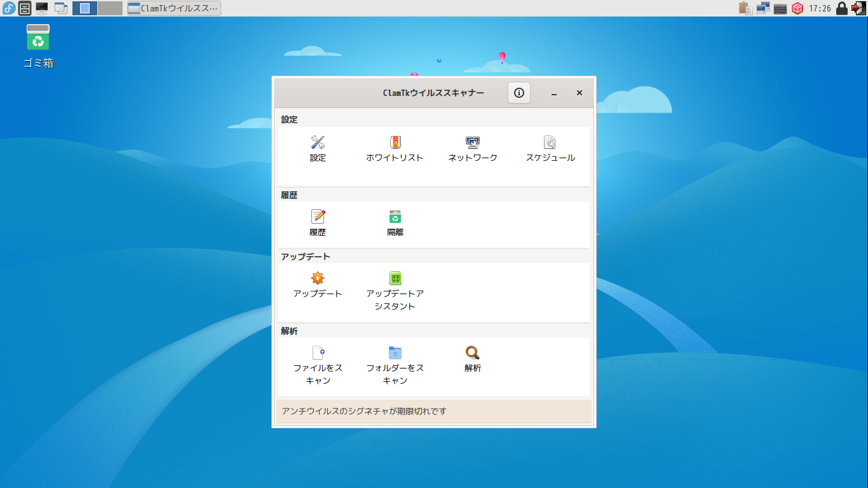The height and width of the screenshot is (488, 868).
Task: Show the ClamTk about info button
Action: click(519, 93)
